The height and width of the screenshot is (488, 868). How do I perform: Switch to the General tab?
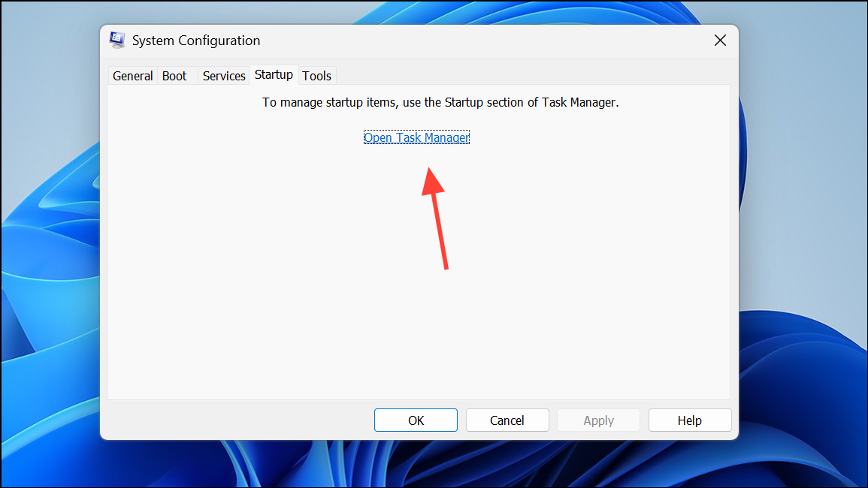click(x=132, y=75)
